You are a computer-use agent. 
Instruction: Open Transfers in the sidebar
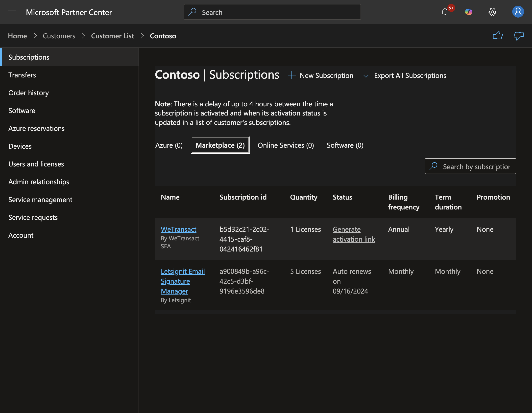69,75
